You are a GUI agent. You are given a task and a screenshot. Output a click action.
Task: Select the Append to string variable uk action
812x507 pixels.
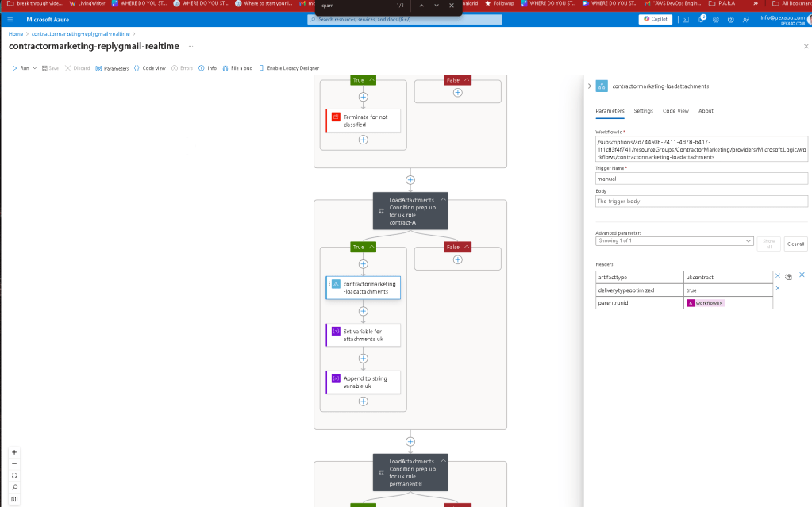click(363, 382)
